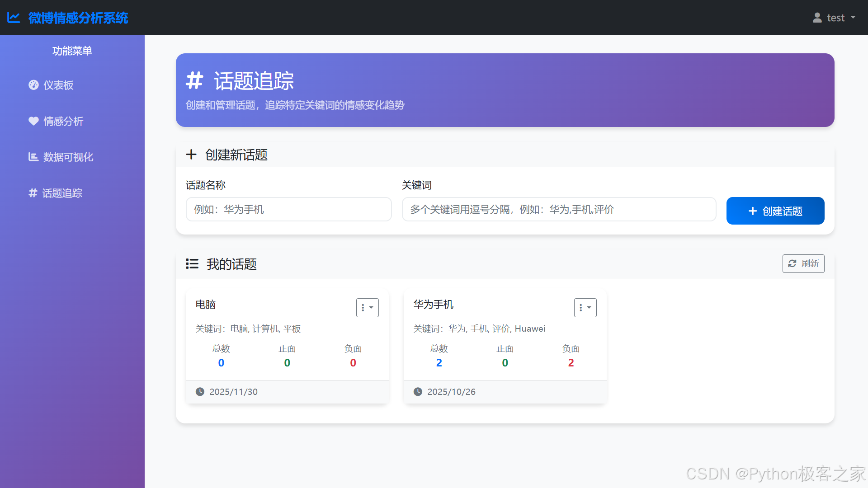Focus the 关键词 input field
This screenshot has height=488, width=868.
click(559, 209)
